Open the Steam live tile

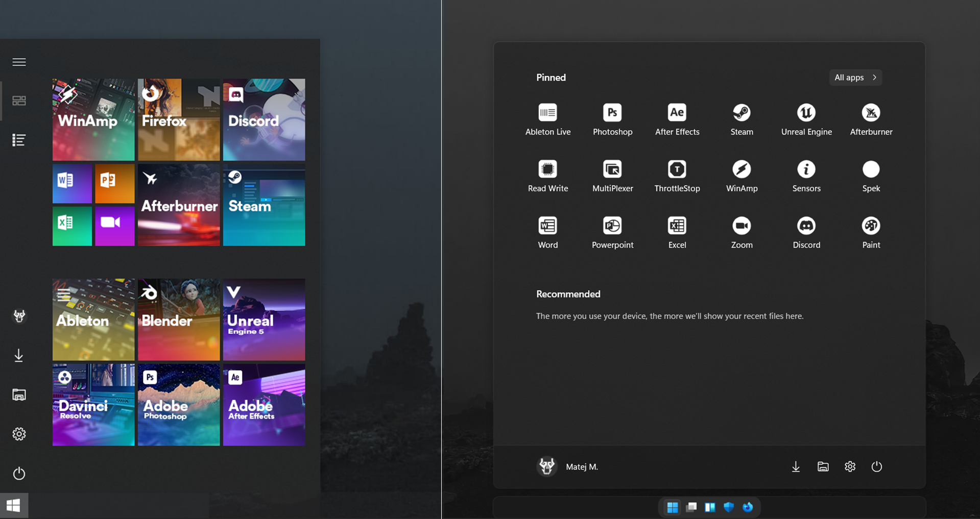pyautogui.click(x=264, y=205)
